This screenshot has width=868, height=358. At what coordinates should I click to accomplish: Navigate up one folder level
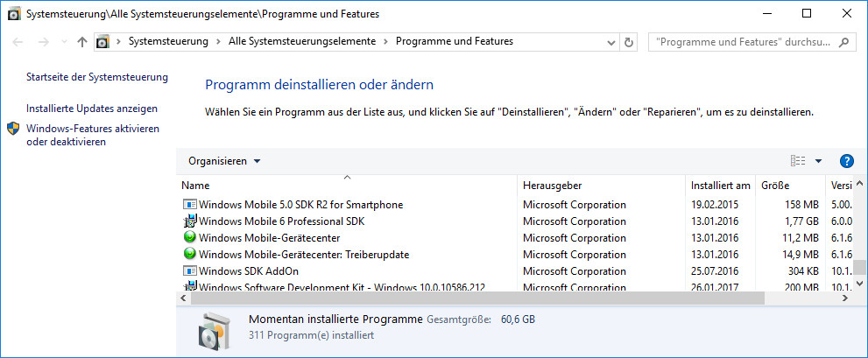pos(82,42)
